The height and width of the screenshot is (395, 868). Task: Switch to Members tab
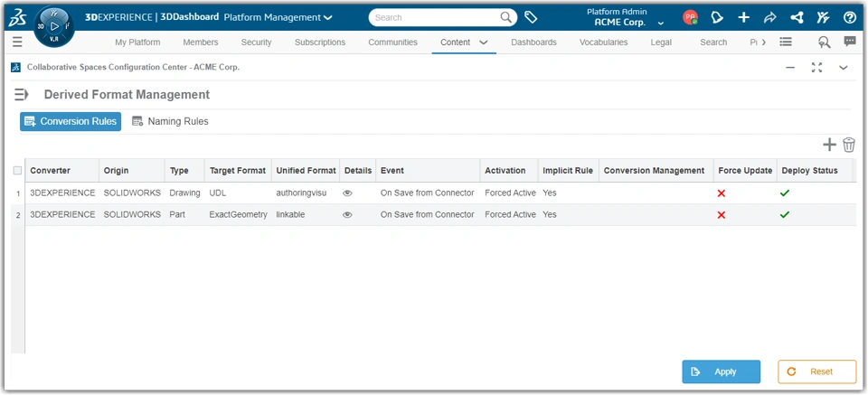[201, 42]
